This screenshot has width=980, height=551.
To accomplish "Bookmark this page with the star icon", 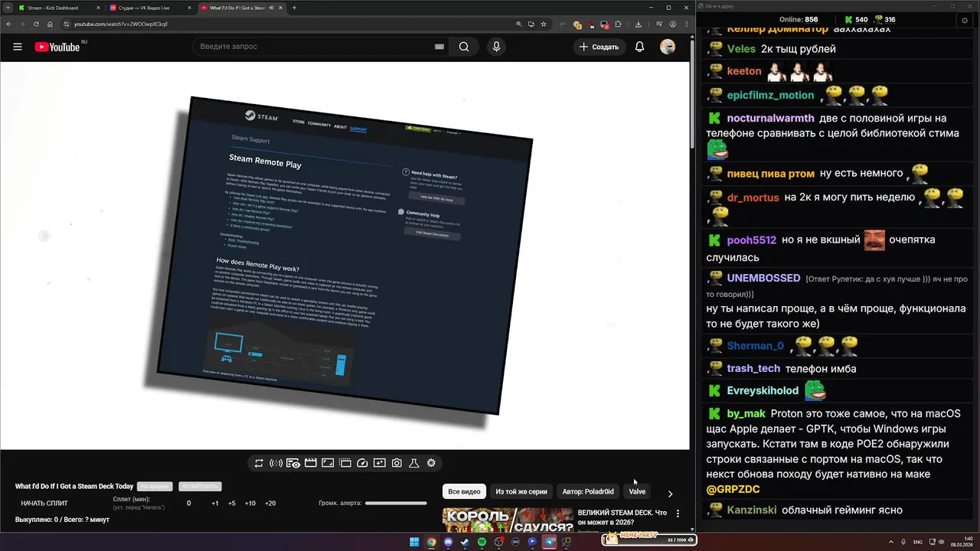I will (544, 24).
